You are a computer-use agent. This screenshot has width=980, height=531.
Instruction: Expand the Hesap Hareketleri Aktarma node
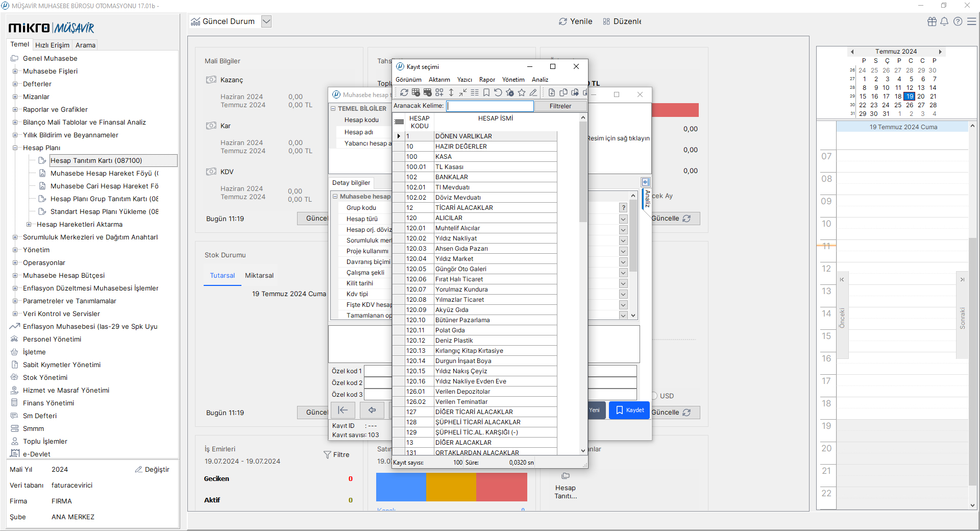(x=29, y=224)
